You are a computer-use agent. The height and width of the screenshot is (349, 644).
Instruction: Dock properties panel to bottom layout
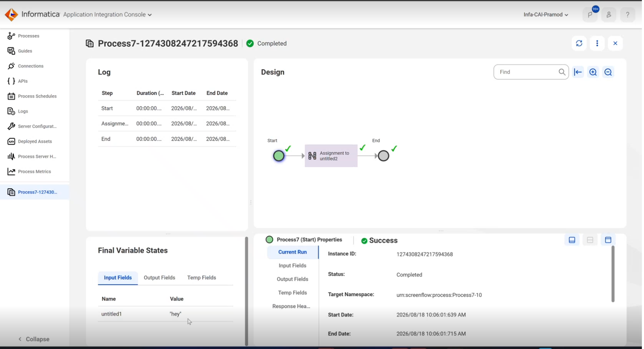[x=572, y=240]
